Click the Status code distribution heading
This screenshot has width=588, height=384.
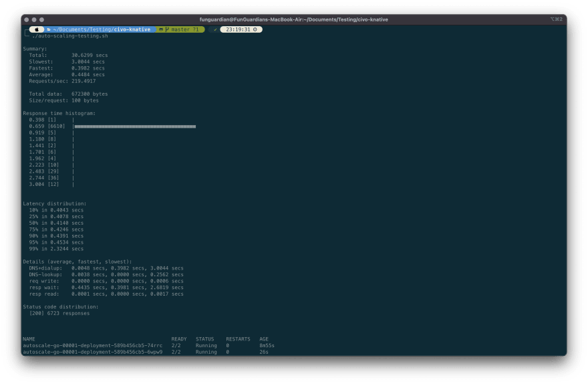point(61,307)
